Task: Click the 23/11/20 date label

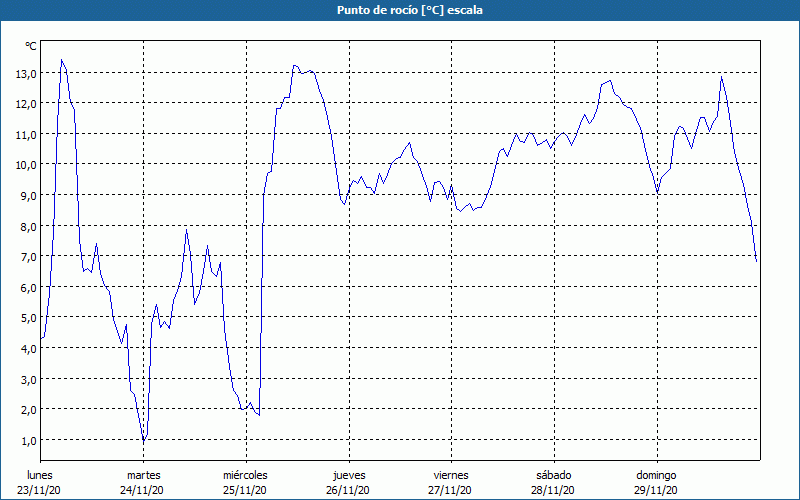Action: tap(39, 490)
